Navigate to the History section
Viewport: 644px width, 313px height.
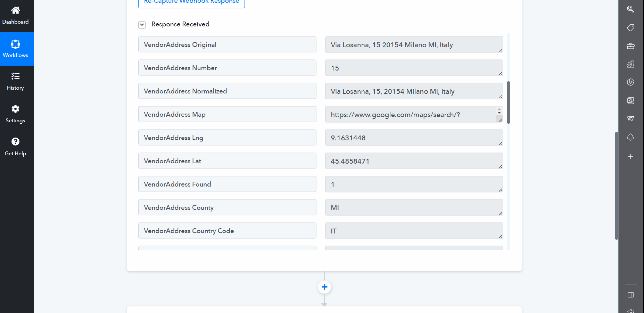tap(15, 81)
